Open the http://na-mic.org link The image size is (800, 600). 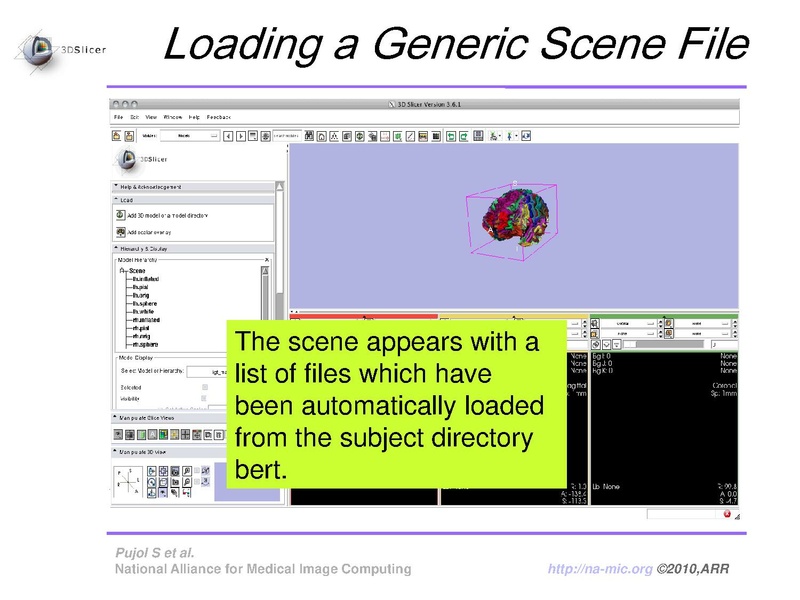[x=600, y=569]
